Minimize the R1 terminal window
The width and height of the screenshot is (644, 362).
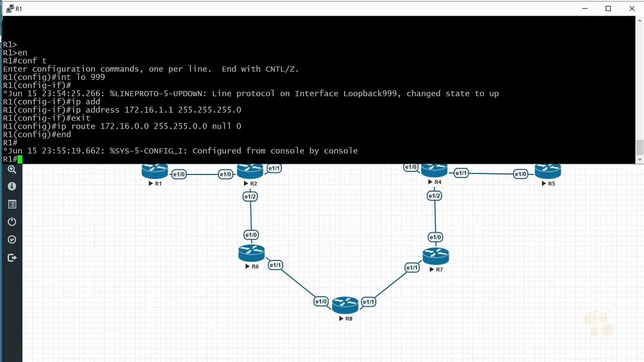click(585, 9)
